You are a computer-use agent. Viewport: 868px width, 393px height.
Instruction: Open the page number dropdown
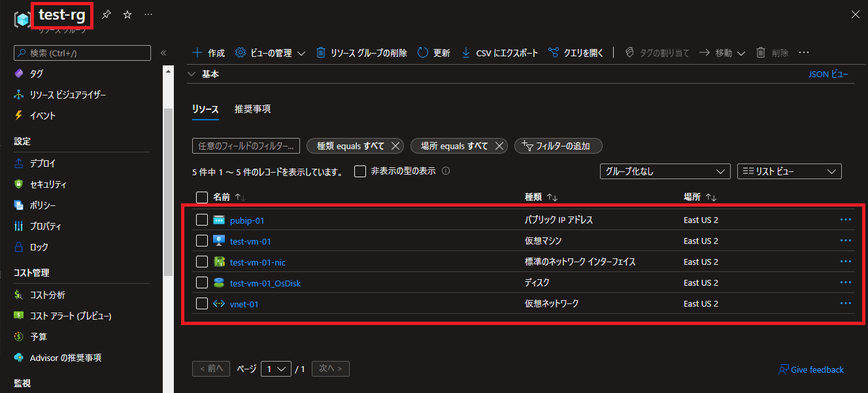(276, 369)
